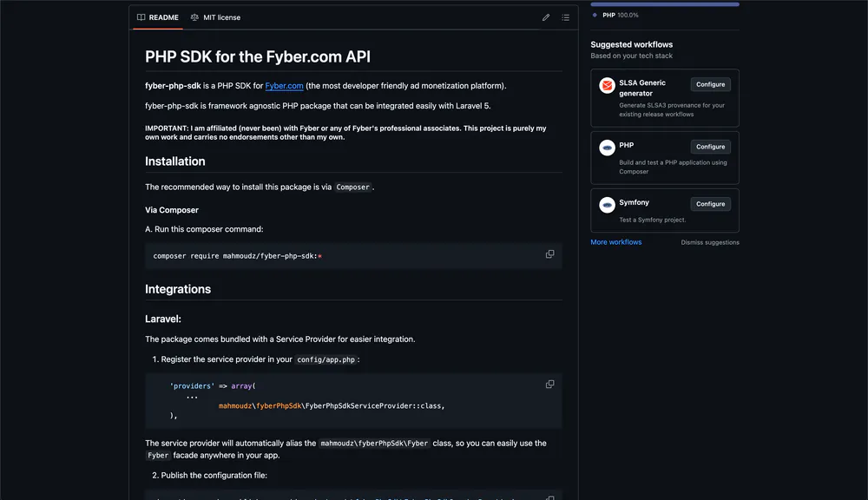Image resolution: width=868 pixels, height=500 pixels.
Task: Open More workflows
Action: [616, 241]
